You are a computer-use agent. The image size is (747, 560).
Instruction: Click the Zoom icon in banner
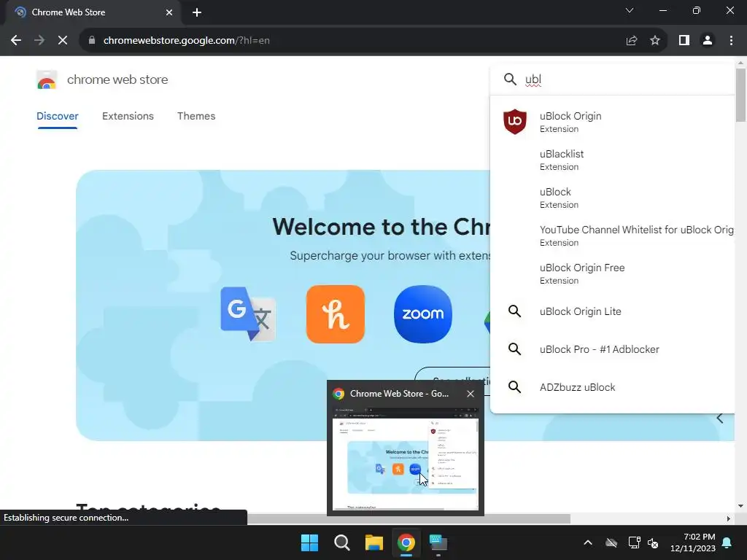point(423,314)
